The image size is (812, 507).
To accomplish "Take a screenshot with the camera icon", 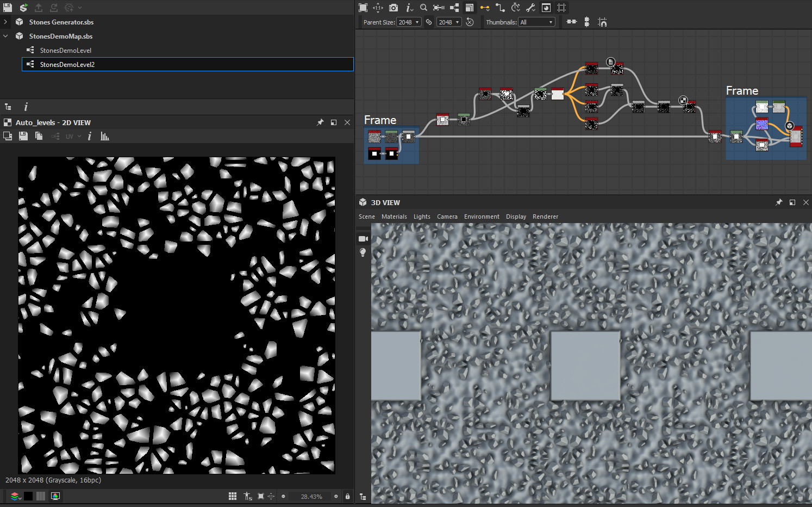I will pyautogui.click(x=393, y=8).
